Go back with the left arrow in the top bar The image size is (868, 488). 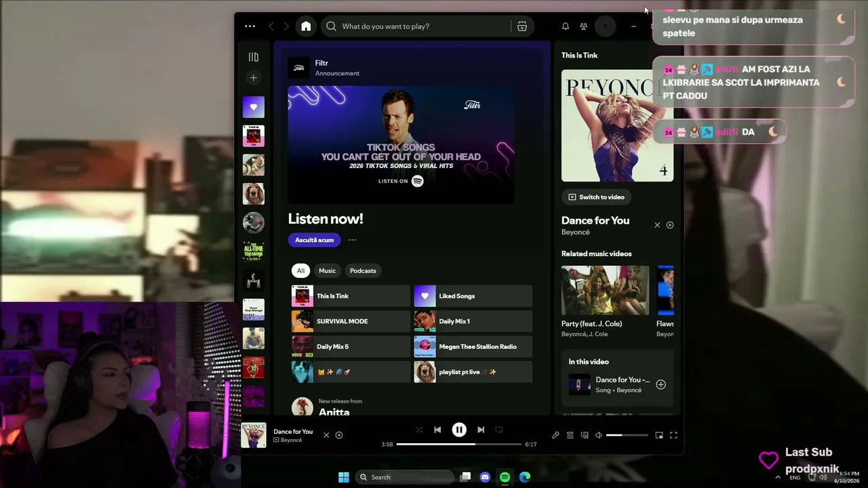pos(271,26)
